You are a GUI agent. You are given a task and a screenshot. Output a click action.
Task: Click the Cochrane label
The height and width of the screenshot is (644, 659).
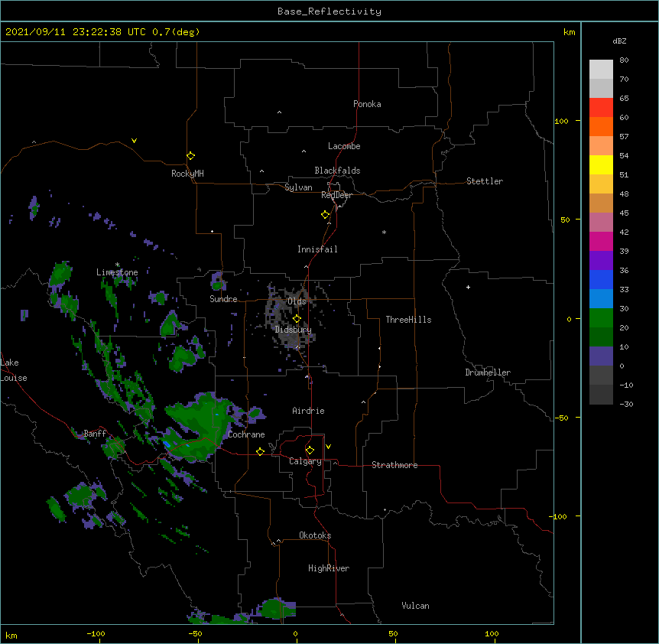point(246,434)
